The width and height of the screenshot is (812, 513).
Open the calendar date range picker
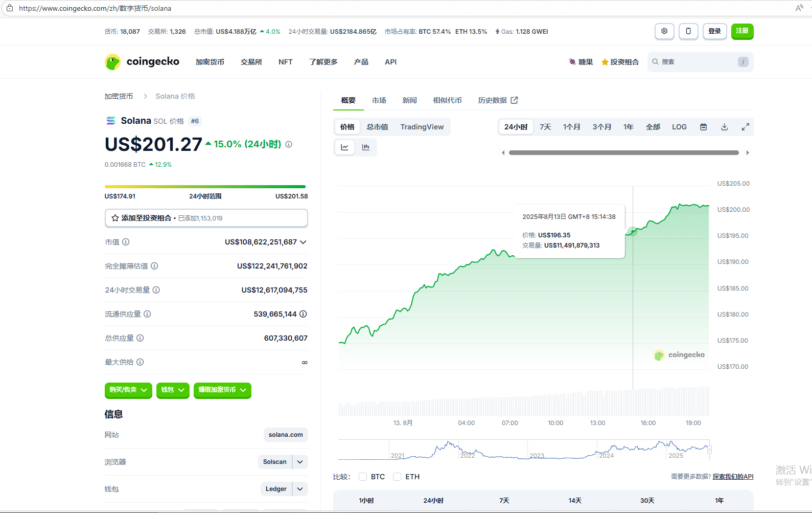point(703,127)
